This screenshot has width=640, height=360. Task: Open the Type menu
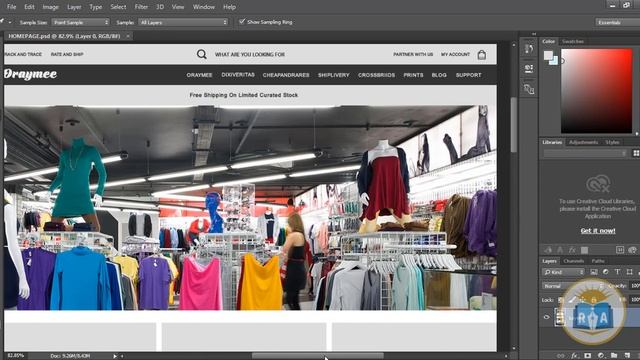[96, 7]
